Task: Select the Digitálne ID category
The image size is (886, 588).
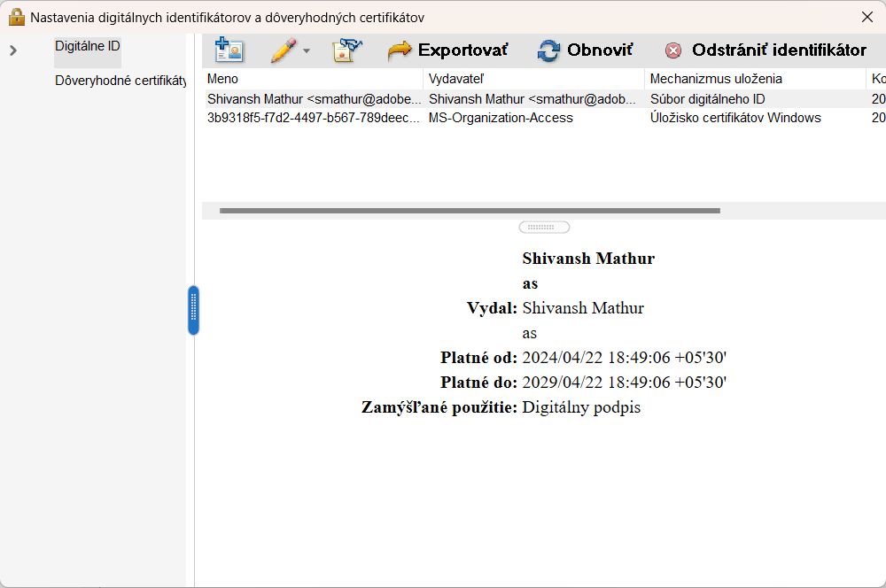Action: (86, 44)
